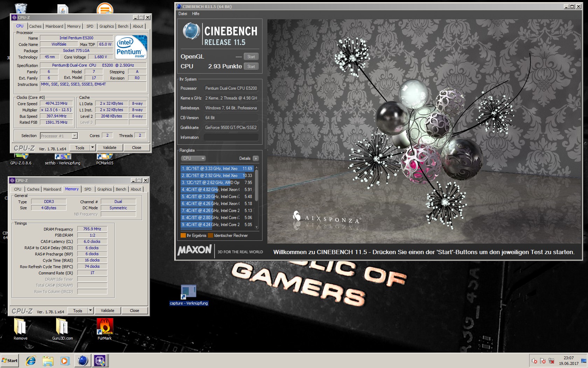The image size is (588, 368).
Task: Select ranking entry 3. 12C/12T AMD Opteron
Action: point(217,183)
